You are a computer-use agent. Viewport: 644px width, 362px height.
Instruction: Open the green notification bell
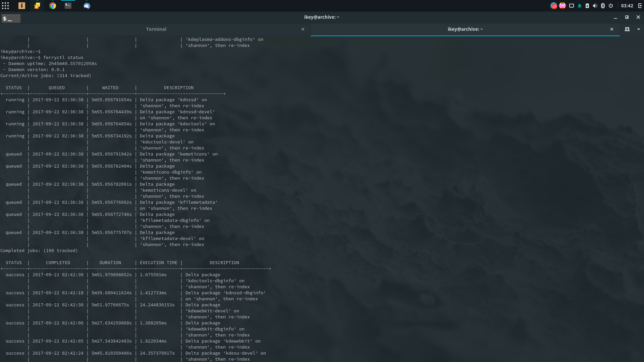click(579, 6)
